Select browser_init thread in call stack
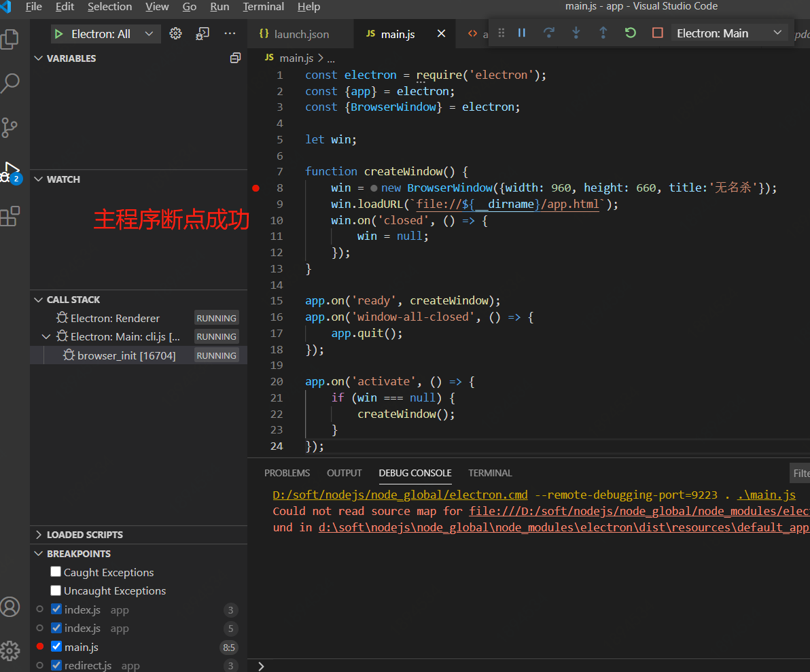This screenshot has width=810, height=672. tap(139, 355)
